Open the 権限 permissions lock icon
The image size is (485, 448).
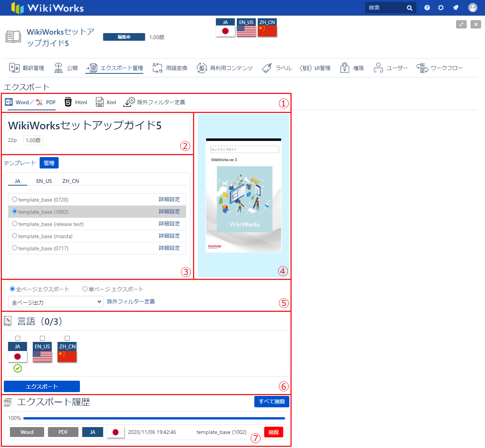tap(345, 68)
